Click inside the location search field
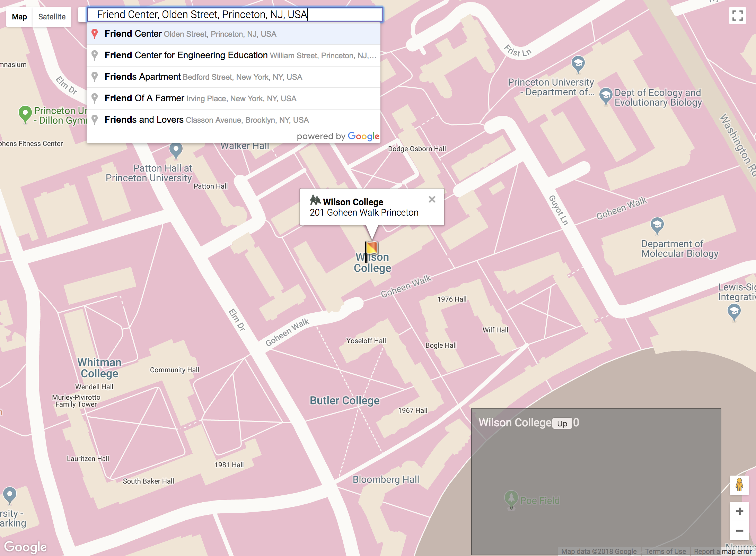756x556 pixels. point(234,15)
